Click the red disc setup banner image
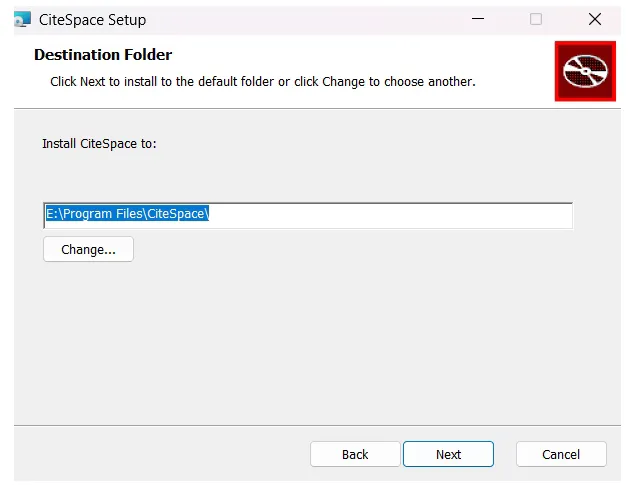This screenshot has height=488, width=639. tap(585, 71)
